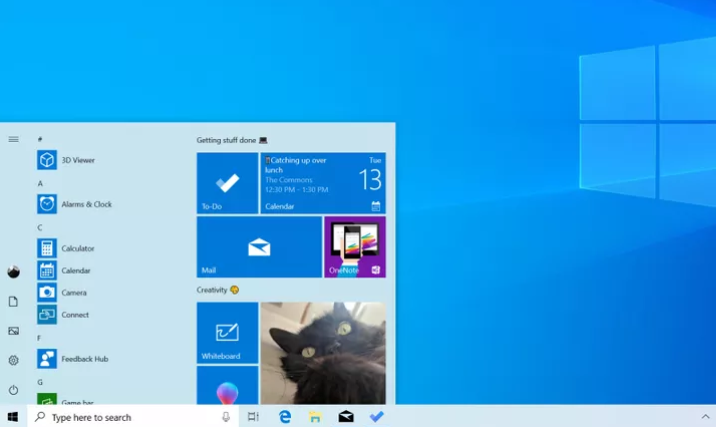
Task: Open Settings from Start sidebar
Action: point(14,360)
